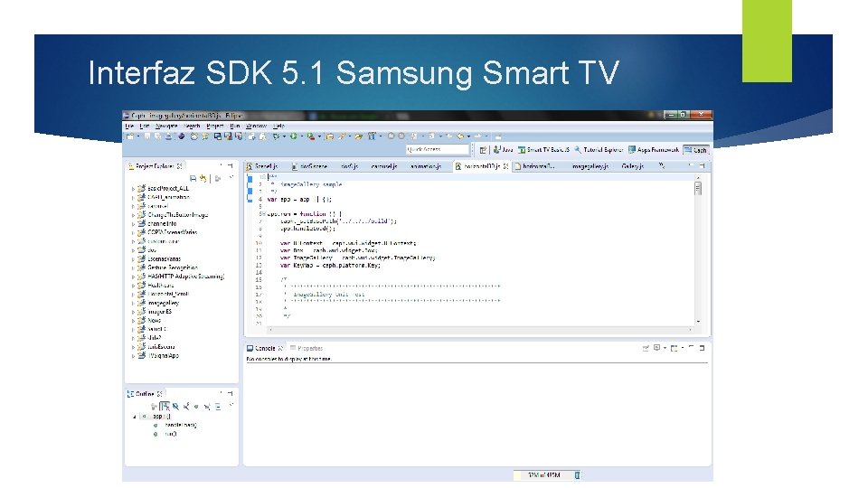Expand the Gesture_Recognition project
Image resolution: width=868 pixels, height=488 pixels.
133,267
